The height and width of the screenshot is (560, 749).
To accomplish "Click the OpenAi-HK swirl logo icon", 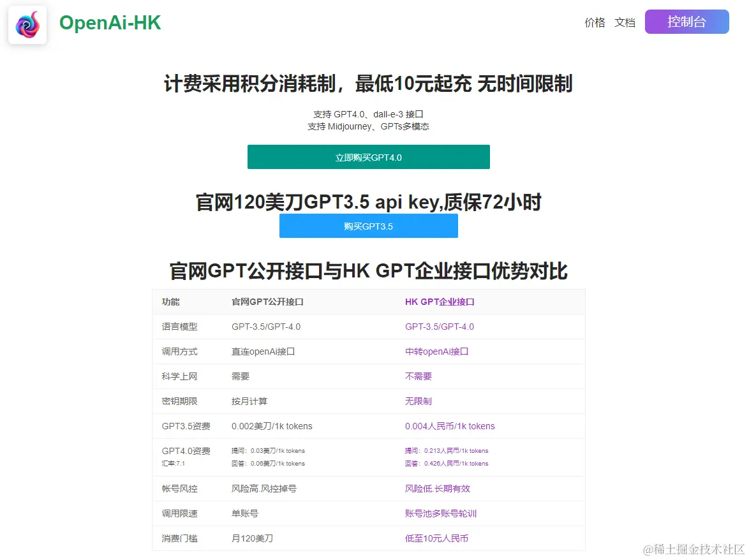I will click(27, 25).
